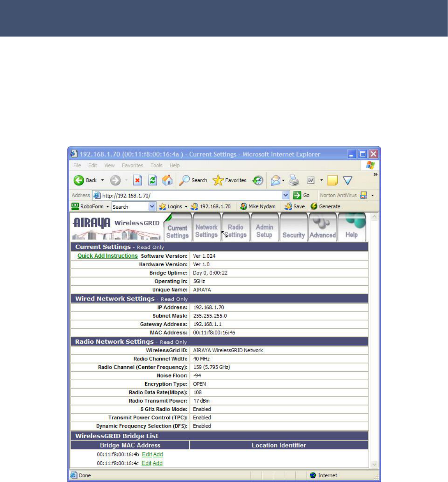Image resolution: width=448 pixels, height=482 pixels.
Task: Expand the address bar dropdown list
Action: click(x=286, y=196)
